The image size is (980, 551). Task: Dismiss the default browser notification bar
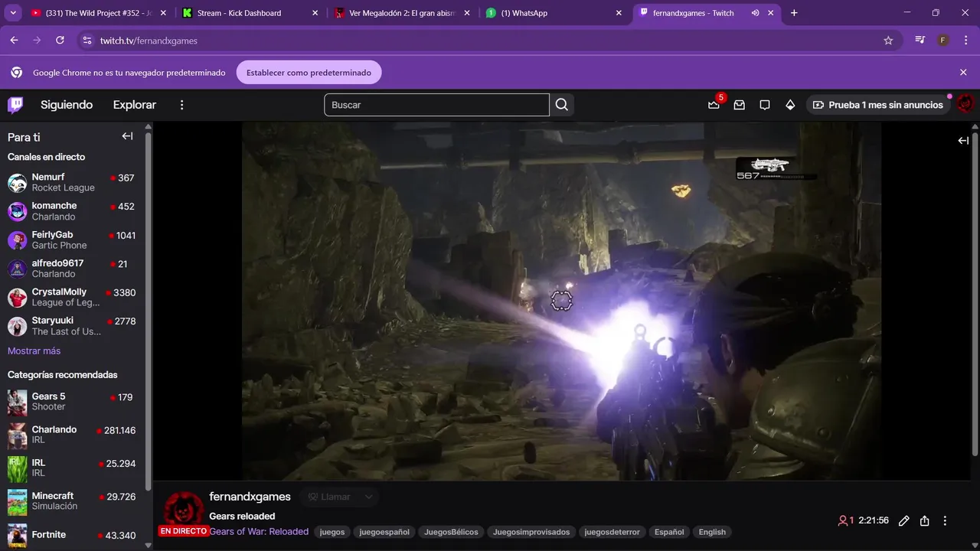click(x=963, y=72)
